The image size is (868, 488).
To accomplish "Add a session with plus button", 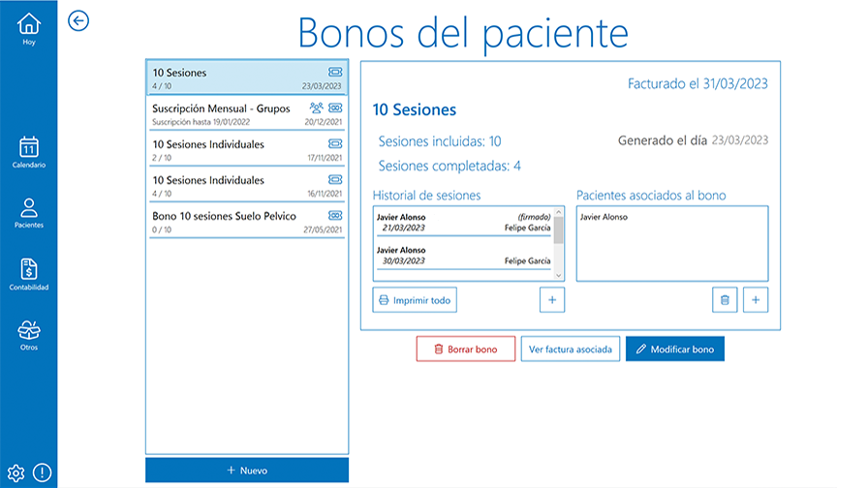I will pyautogui.click(x=552, y=300).
